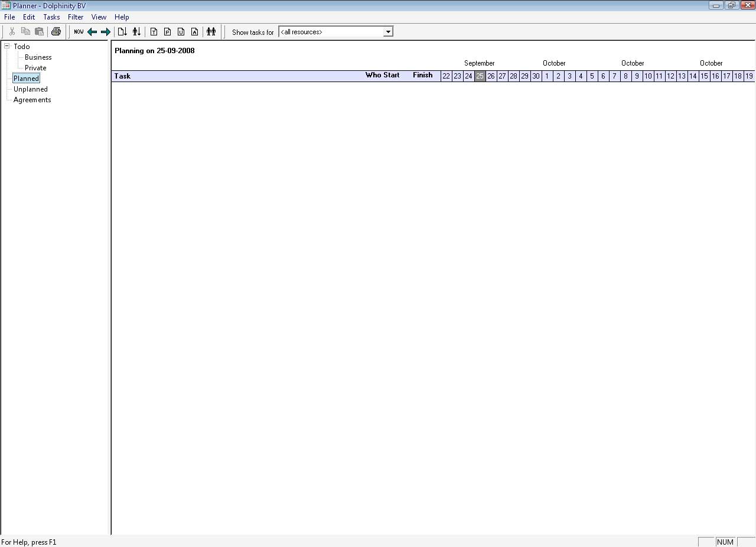Click the sort by person icon

pyautogui.click(x=136, y=32)
